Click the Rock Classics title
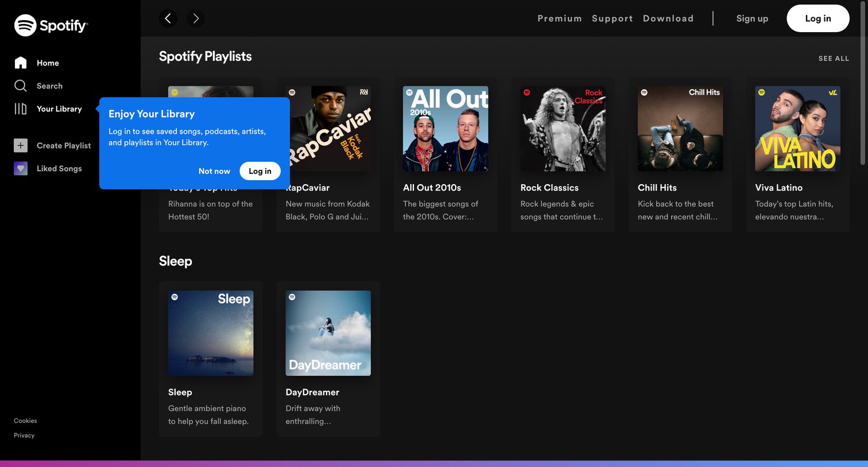The width and height of the screenshot is (868, 467). coord(549,188)
